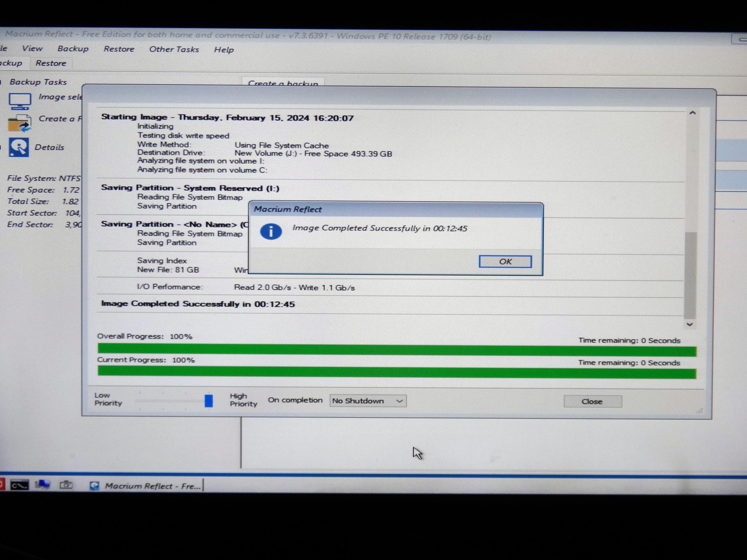This screenshot has height=560, width=747.
Task: Open the Help menu
Action: (224, 50)
